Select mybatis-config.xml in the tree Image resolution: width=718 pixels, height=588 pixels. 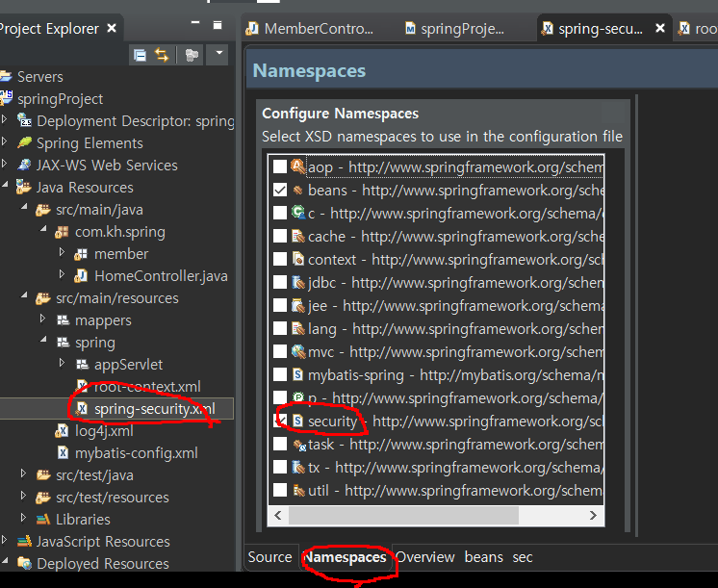click(x=137, y=453)
